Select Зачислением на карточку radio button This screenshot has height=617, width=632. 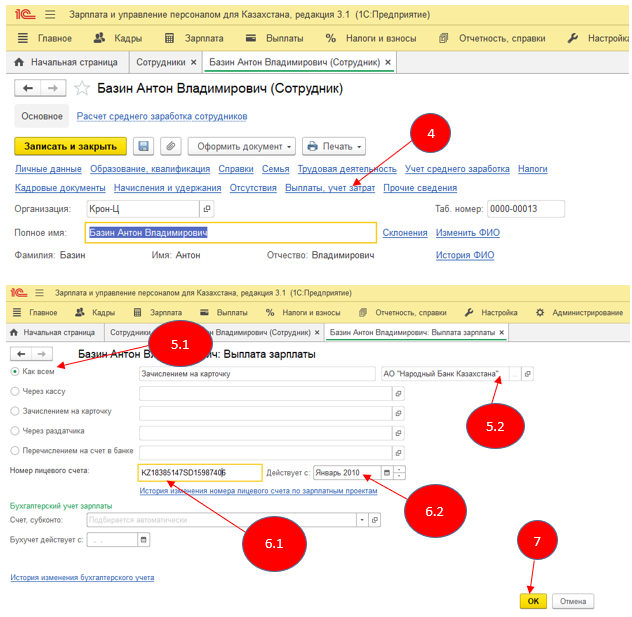pos(15,411)
